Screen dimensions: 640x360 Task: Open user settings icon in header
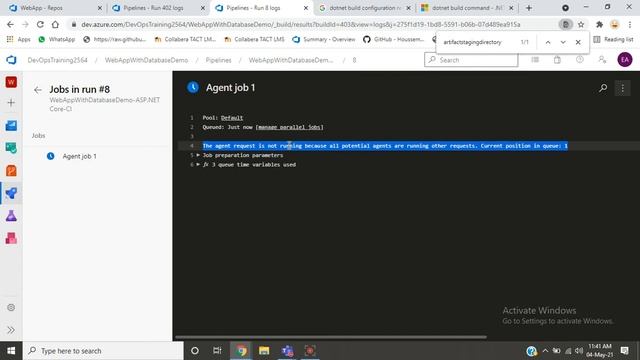[602, 60]
